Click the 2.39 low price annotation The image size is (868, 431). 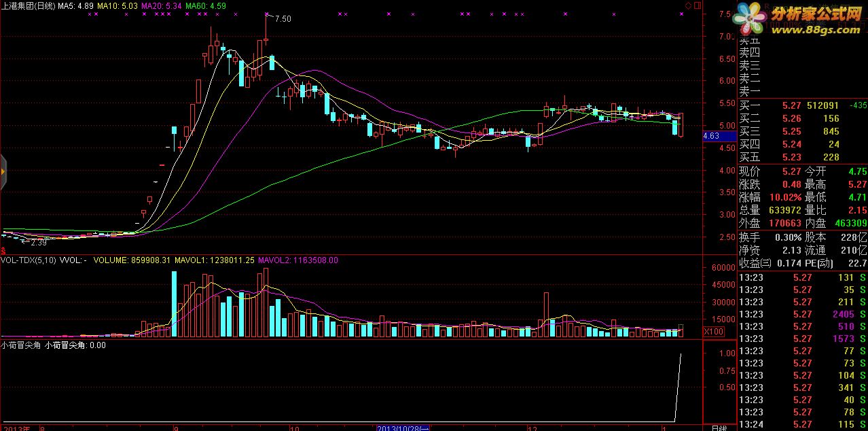(x=37, y=241)
